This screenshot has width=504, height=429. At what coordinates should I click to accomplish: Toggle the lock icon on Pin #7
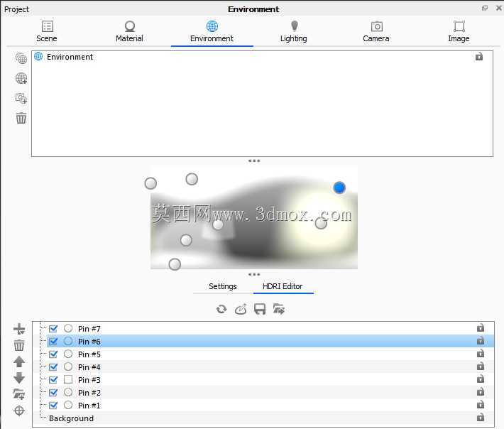tap(480, 328)
